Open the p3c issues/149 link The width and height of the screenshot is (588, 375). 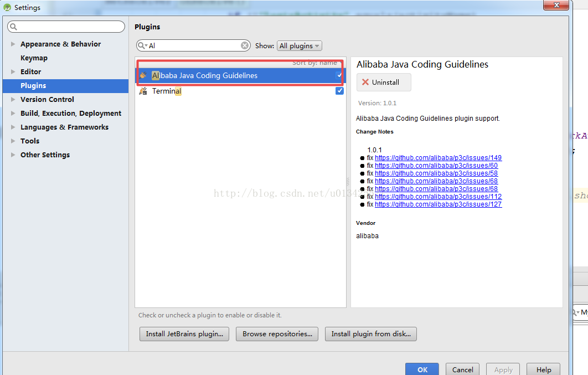tap(438, 158)
